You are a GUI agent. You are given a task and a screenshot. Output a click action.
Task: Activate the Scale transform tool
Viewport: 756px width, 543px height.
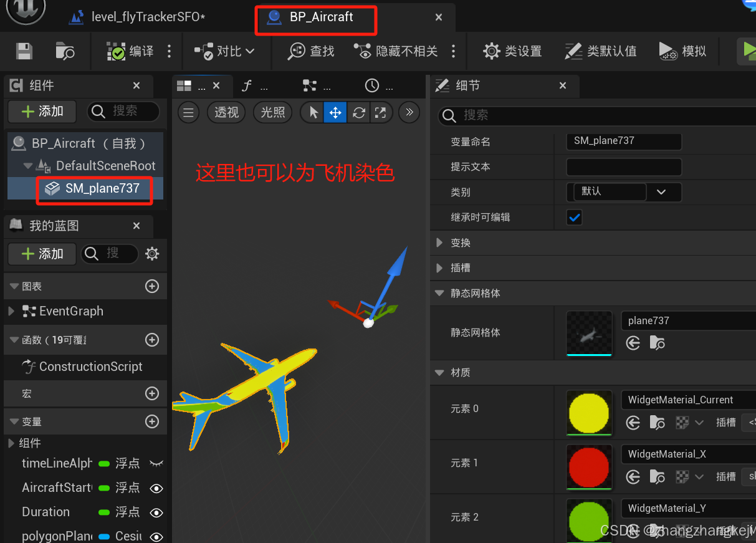[x=381, y=112]
